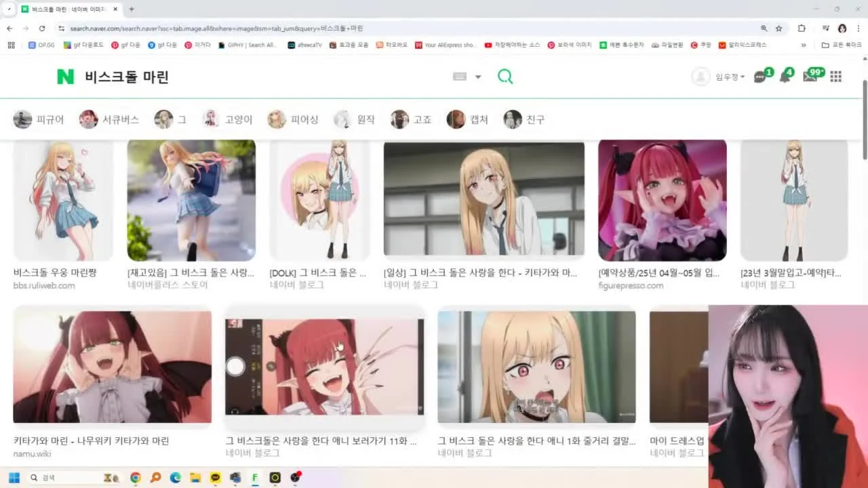Click the taskbar 검색 search box
Image resolution: width=868 pixels, height=488 pixels.
(75, 478)
